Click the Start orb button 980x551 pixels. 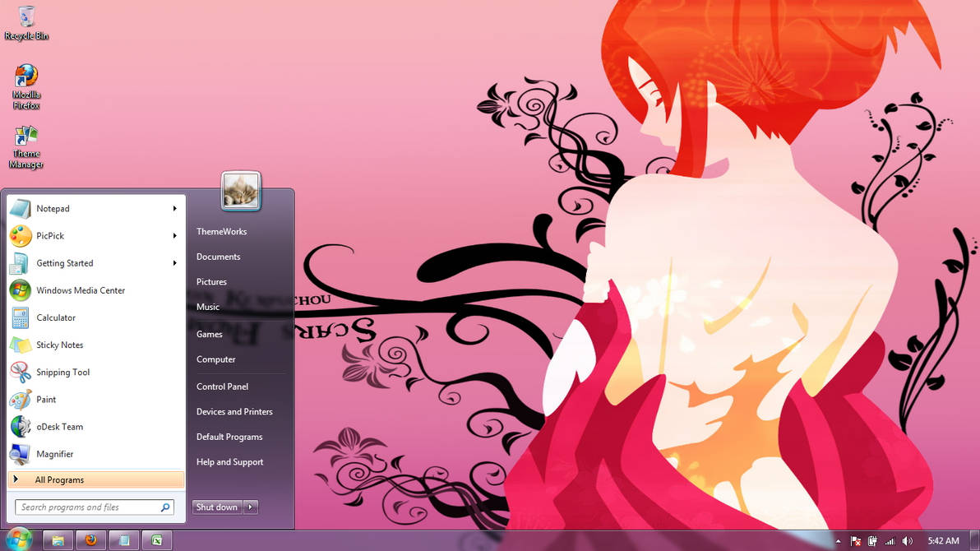coord(19,539)
